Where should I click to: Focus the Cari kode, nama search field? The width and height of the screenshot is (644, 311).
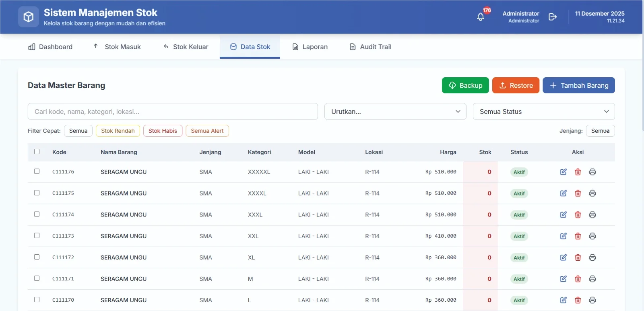pos(173,111)
